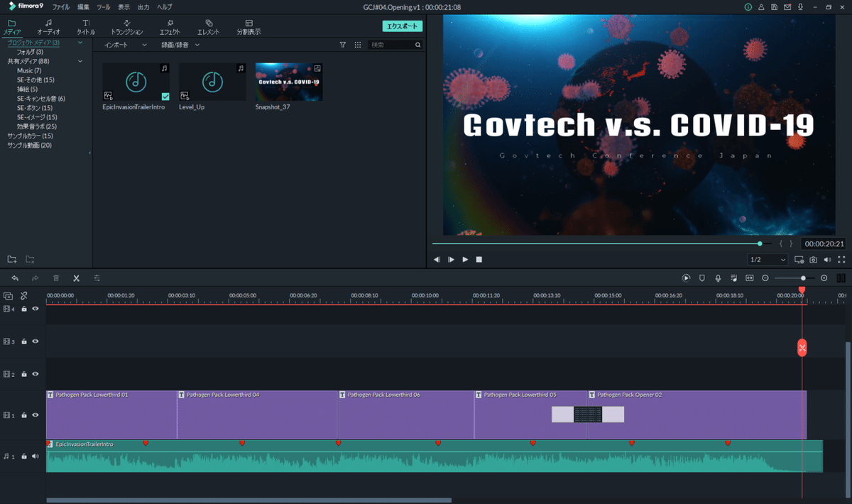
Task: Step back one frame in preview
Action: 437,260
